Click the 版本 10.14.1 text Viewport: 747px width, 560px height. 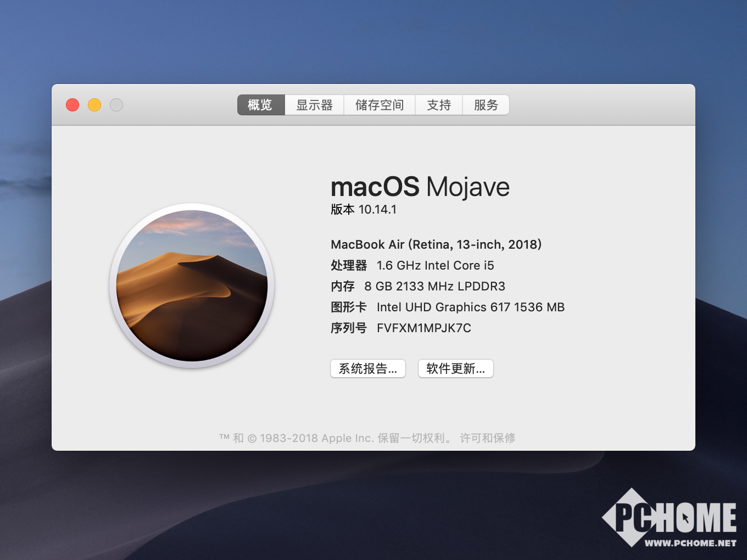click(x=364, y=209)
